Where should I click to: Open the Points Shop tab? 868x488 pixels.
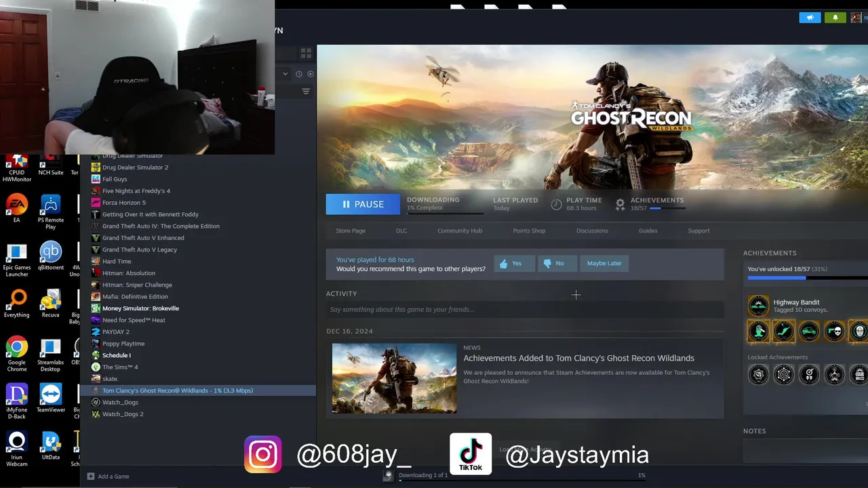click(529, 230)
